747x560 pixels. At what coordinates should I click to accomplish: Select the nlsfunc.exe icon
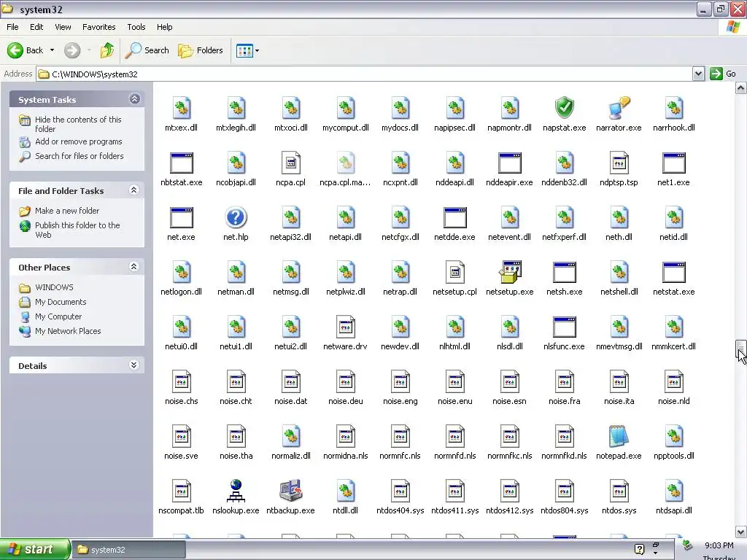tap(564, 327)
